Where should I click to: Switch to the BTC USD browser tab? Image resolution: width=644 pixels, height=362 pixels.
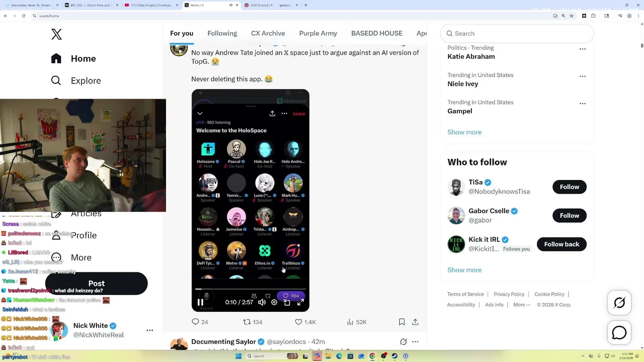(92, 5)
